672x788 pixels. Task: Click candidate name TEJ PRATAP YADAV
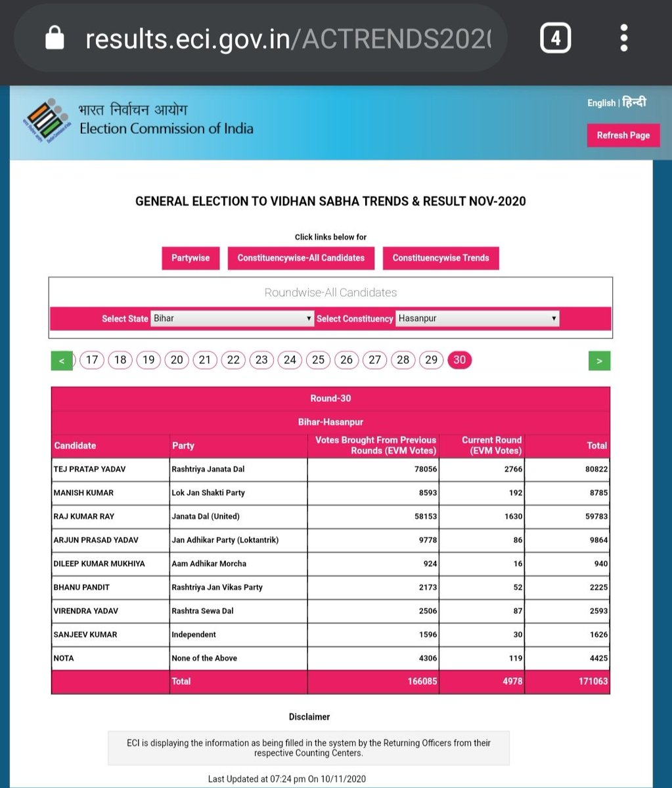point(89,469)
